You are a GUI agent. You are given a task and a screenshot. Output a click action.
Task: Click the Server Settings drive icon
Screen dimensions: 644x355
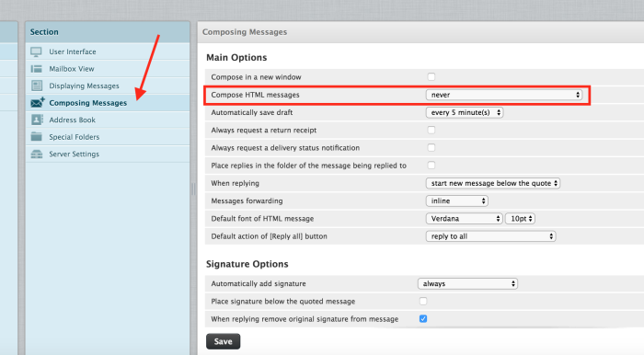pyautogui.click(x=37, y=155)
